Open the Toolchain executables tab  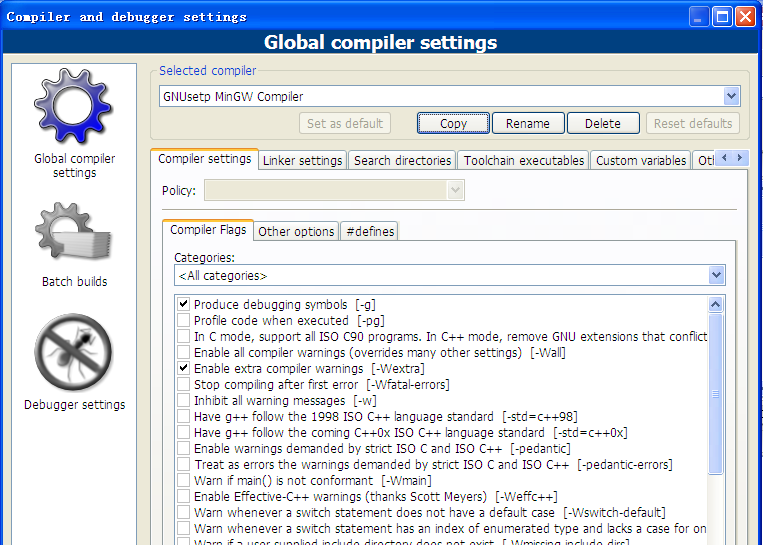click(524, 161)
